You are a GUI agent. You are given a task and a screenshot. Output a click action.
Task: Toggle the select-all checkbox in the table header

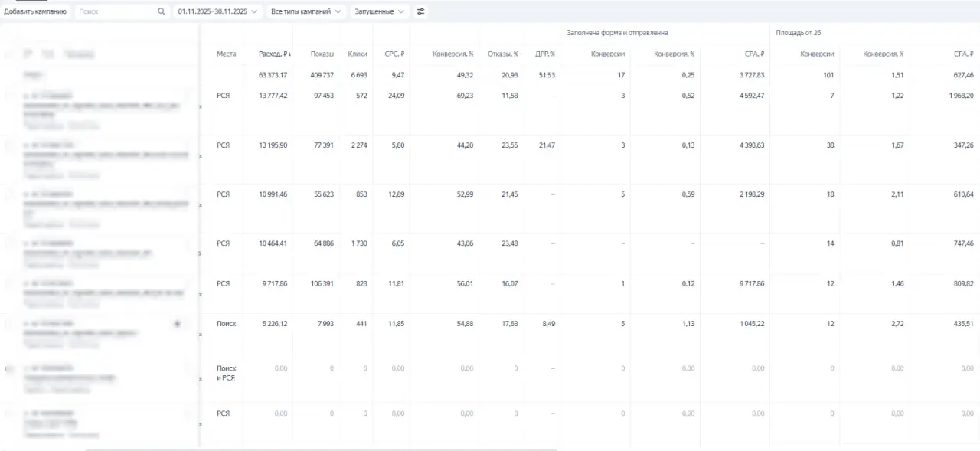coord(9,54)
